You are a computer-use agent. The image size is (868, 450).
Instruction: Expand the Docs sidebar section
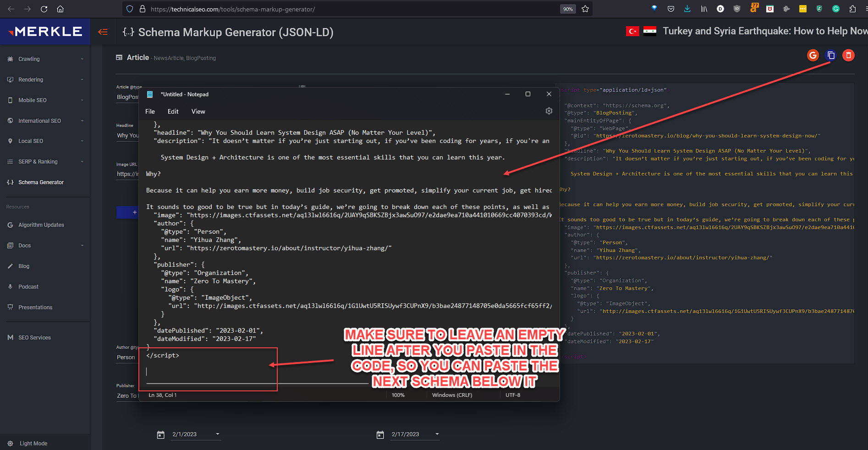45,245
